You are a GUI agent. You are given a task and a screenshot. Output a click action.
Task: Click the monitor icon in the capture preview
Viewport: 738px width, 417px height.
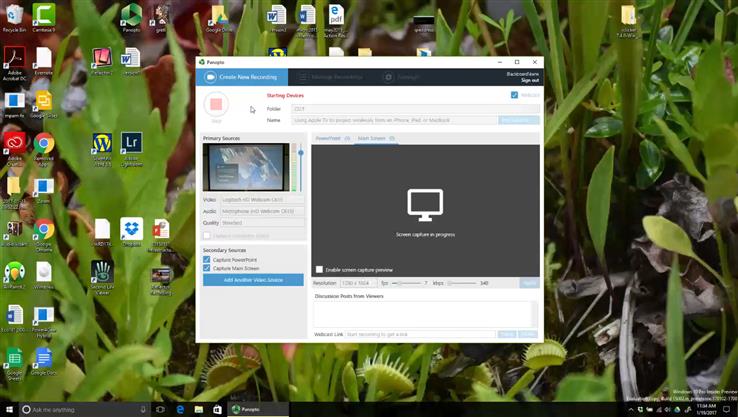(425, 205)
